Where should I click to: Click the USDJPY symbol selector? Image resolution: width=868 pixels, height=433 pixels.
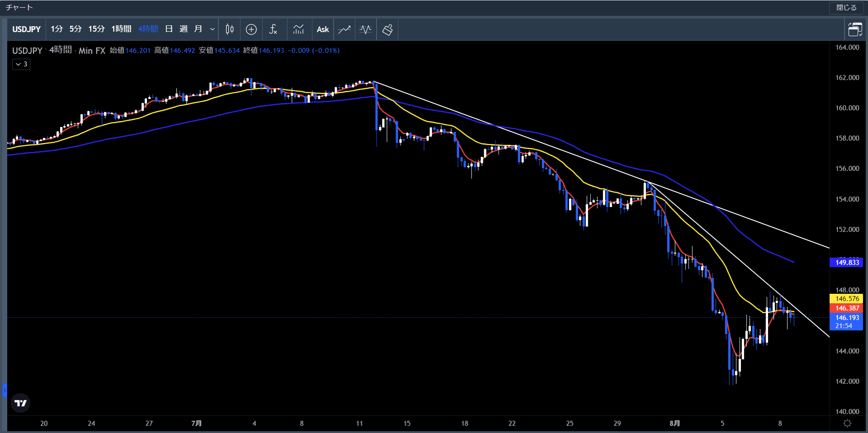pyautogui.click(x=27, y=29)
